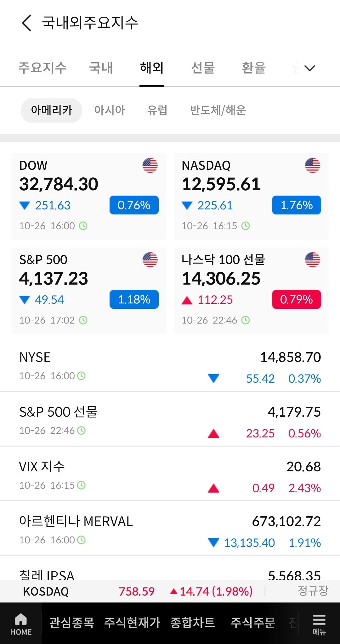Switch to the 선물 tab
The height and width of the screenshot is (644, 340).
(203, 68)
